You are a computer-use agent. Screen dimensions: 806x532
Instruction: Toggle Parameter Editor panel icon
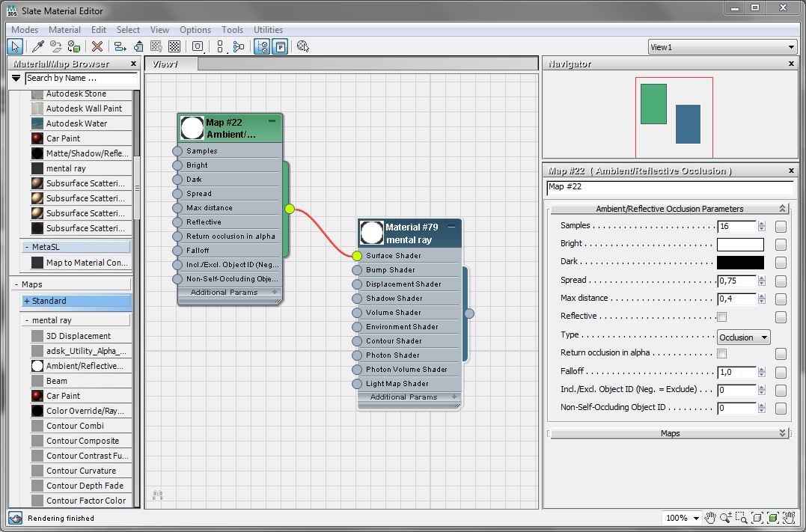tap(280, 47)
